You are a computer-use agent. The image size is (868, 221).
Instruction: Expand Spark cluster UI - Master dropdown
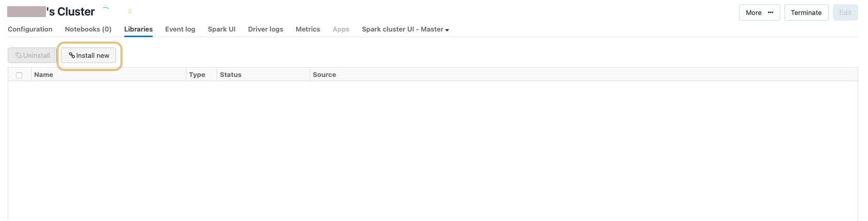click(x=406, y=29)
